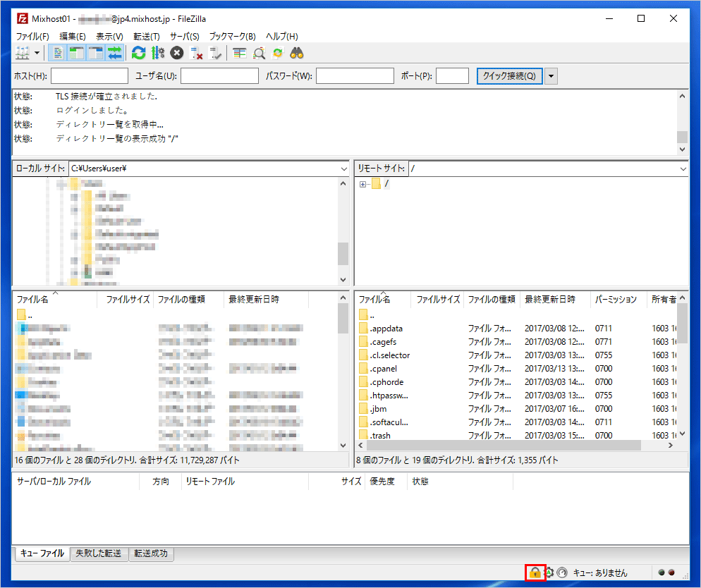701x588 pixels.
Task: Refresh the file and folder lists
Action: point(139,53)
